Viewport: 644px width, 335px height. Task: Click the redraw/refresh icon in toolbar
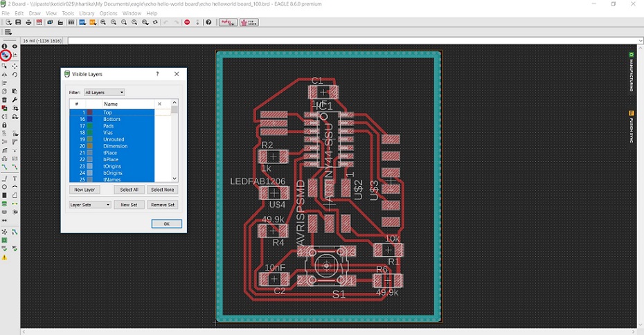(x=155, y=22)
